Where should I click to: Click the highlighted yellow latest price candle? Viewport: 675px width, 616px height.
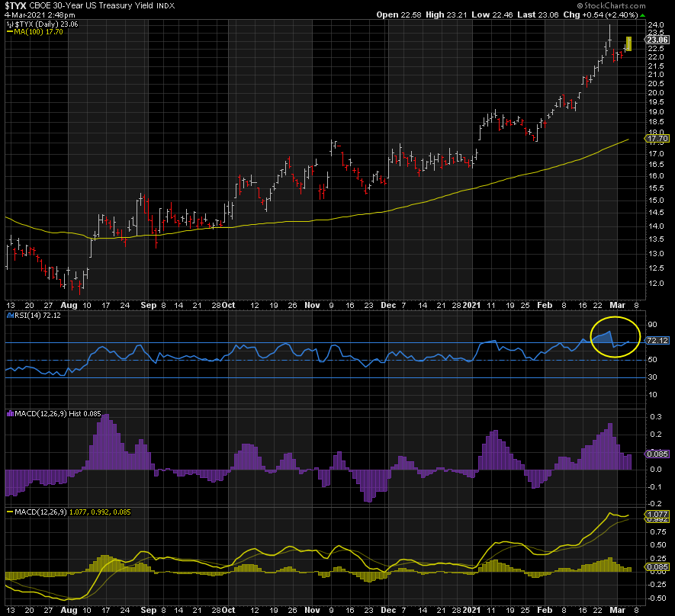[629, 44]
